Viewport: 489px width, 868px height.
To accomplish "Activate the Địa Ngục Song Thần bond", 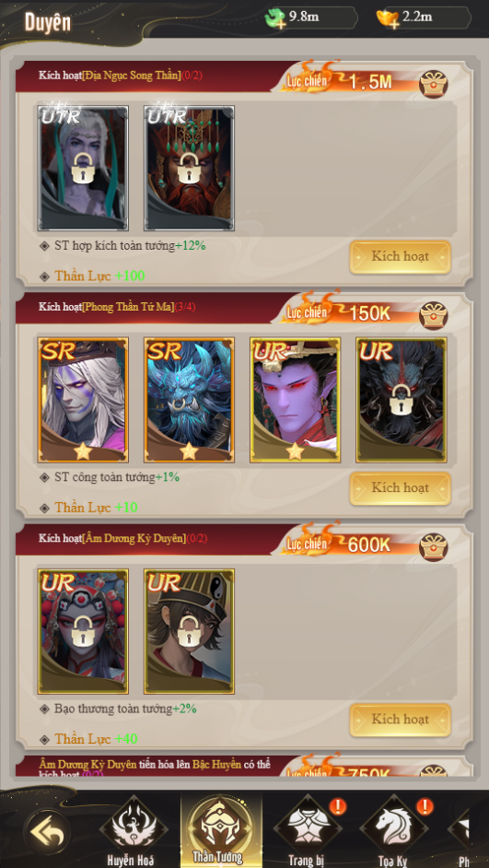I will 400,257.
